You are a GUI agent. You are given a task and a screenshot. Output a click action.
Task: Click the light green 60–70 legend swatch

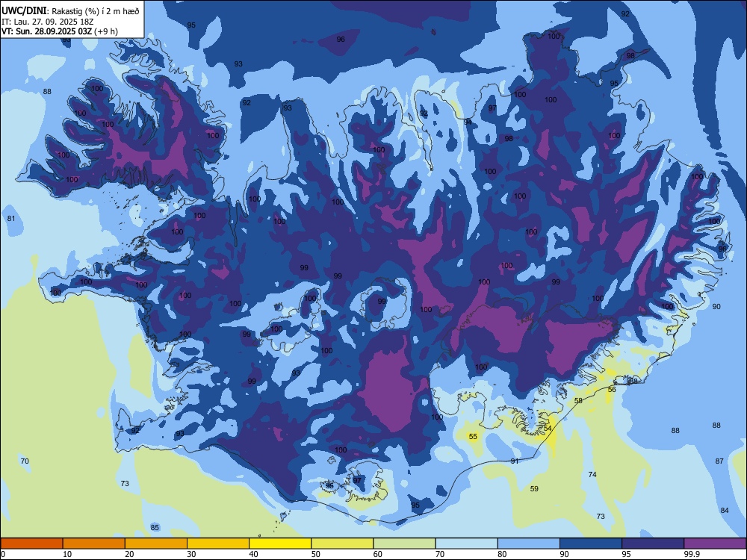click(404, 544)
